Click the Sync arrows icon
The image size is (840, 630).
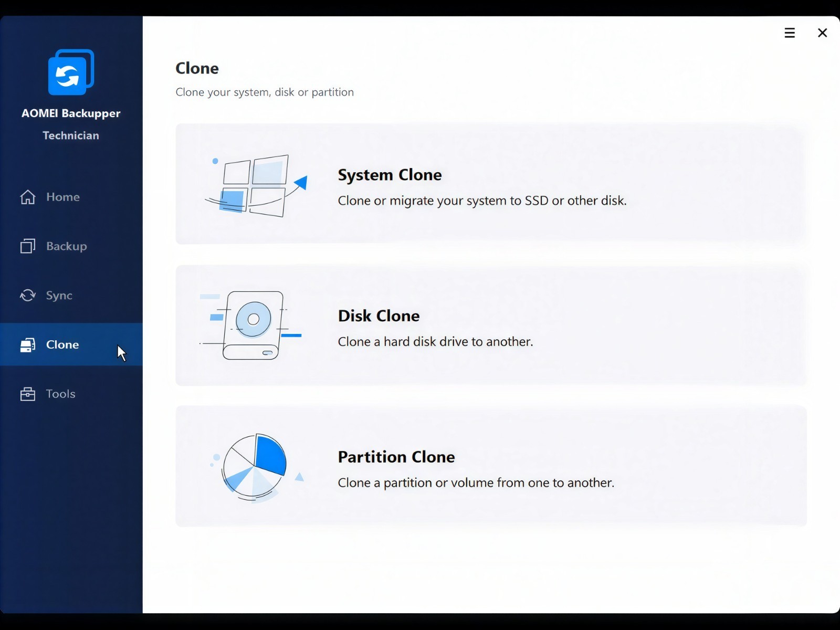click(28, 296)
